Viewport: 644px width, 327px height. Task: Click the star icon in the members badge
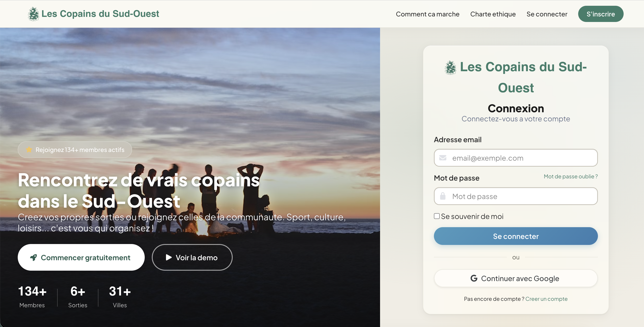(29, 150)
